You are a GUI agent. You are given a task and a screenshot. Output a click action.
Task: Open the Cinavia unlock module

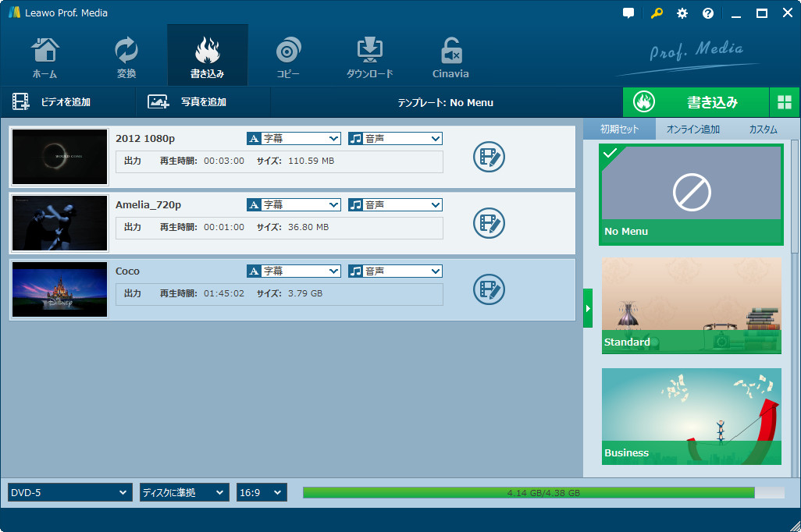pyautogui.click(x=450, y=57)
